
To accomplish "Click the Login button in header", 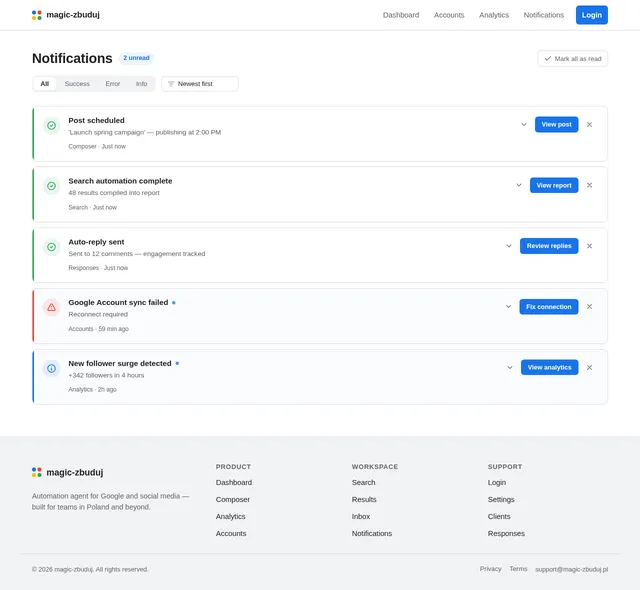I will (x=592, y=15).
